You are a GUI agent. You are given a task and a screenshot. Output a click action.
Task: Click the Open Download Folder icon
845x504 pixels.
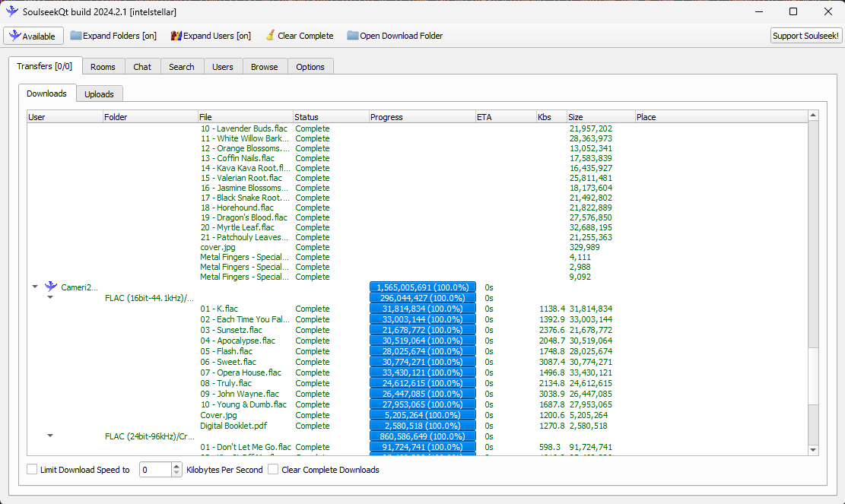click(352, 36)
